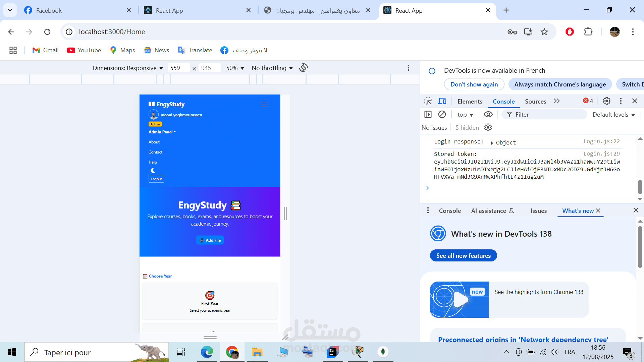Open the hamburger menu in EngyStudy navbar

coord(264,104)
